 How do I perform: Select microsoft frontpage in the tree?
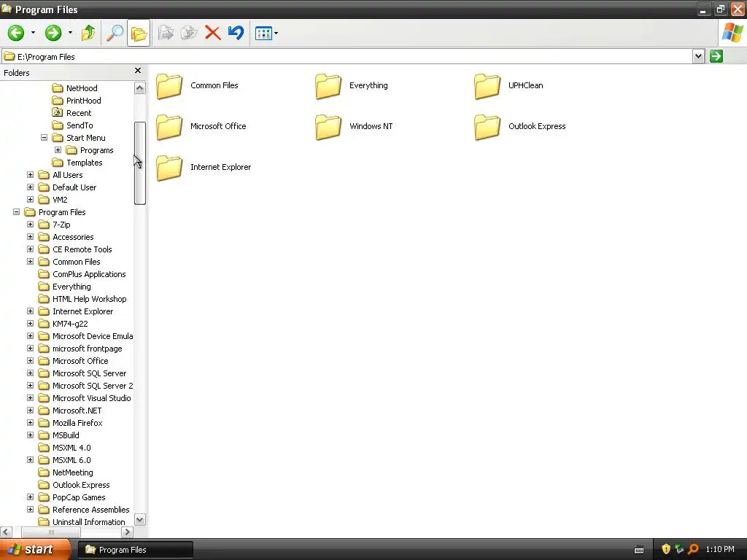click(x=88, y=349)
